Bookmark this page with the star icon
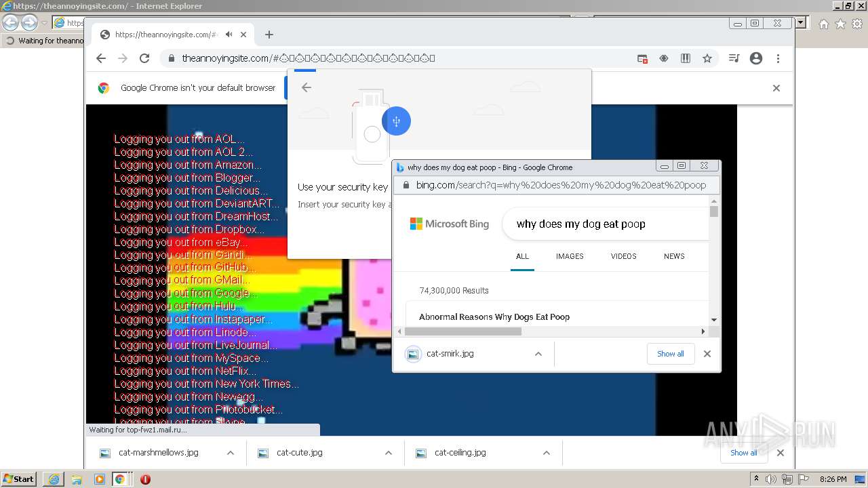Viewport: 868px width, 488px height. (x=707, y=58)
